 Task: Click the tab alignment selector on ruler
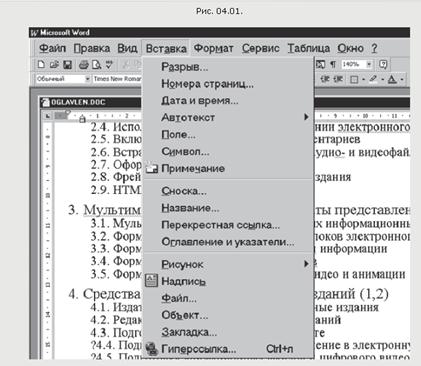click(x=48, y=116)
